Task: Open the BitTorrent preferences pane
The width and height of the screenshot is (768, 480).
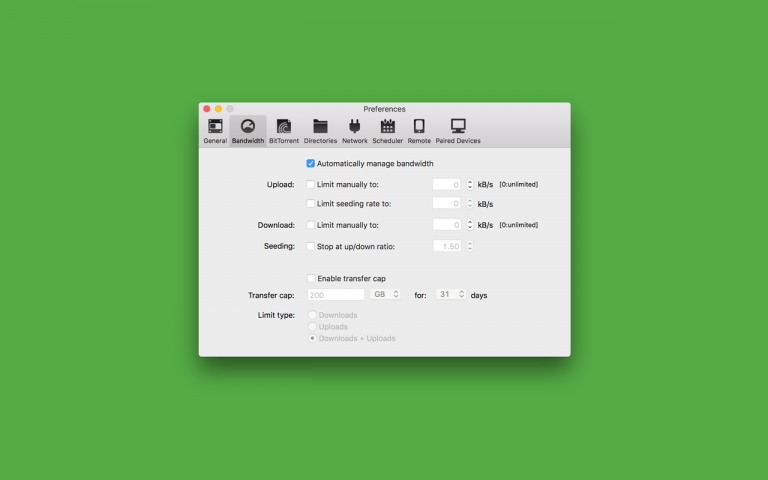Action: point(284,130)
